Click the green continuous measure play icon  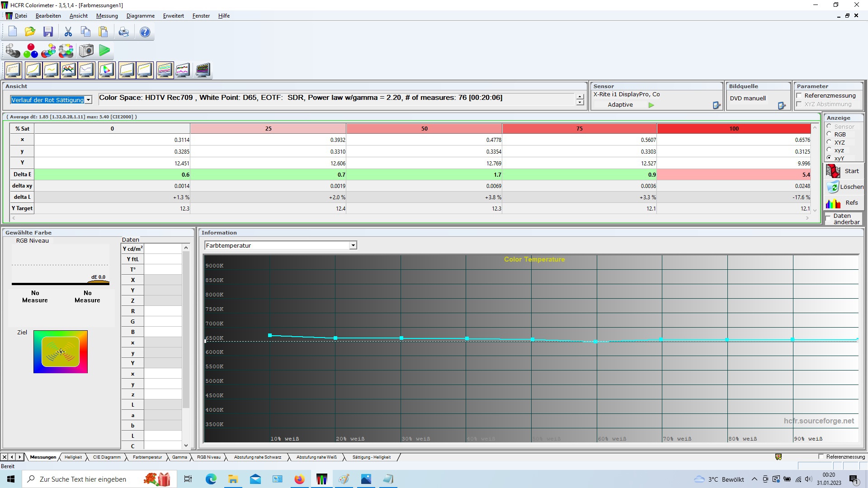104,51
